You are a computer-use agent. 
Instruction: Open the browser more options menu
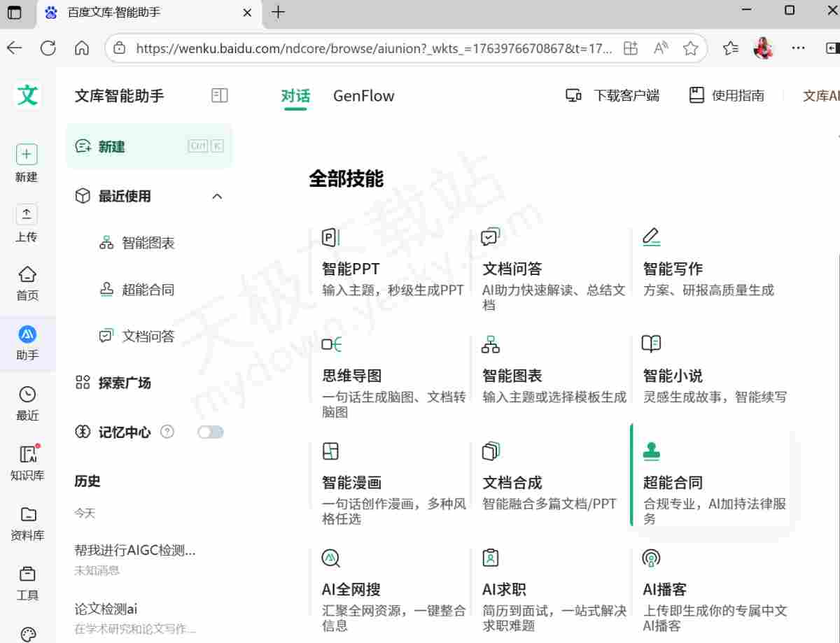pos(798,48)
